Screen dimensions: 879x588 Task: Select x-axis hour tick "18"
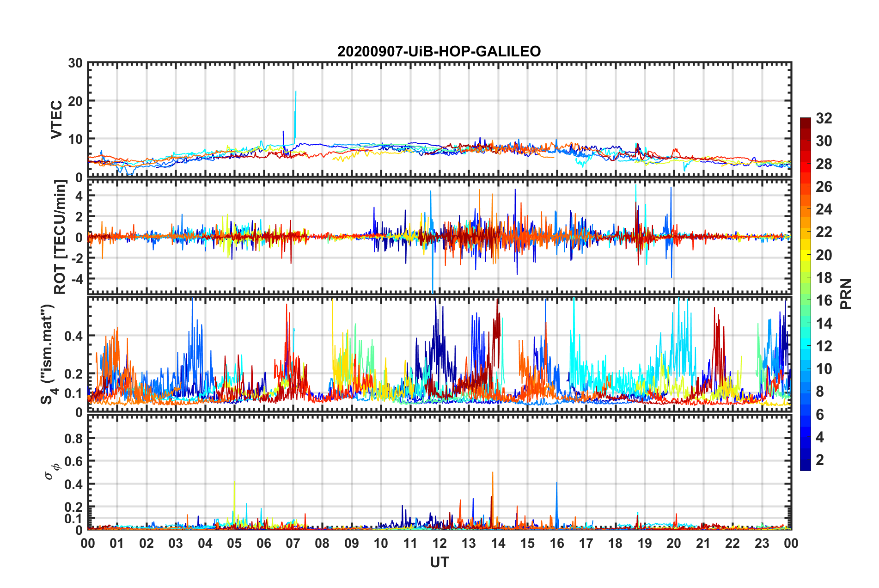(x=616, y=543)
